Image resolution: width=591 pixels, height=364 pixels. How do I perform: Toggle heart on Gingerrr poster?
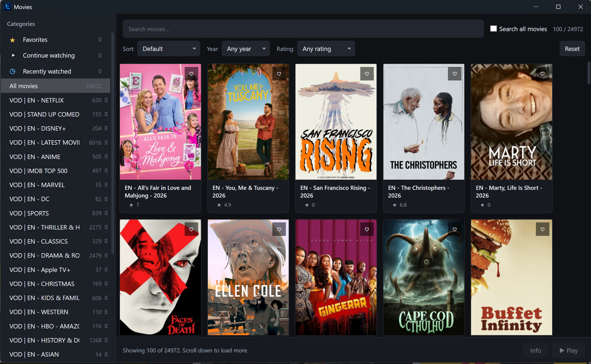click(367, 229)
